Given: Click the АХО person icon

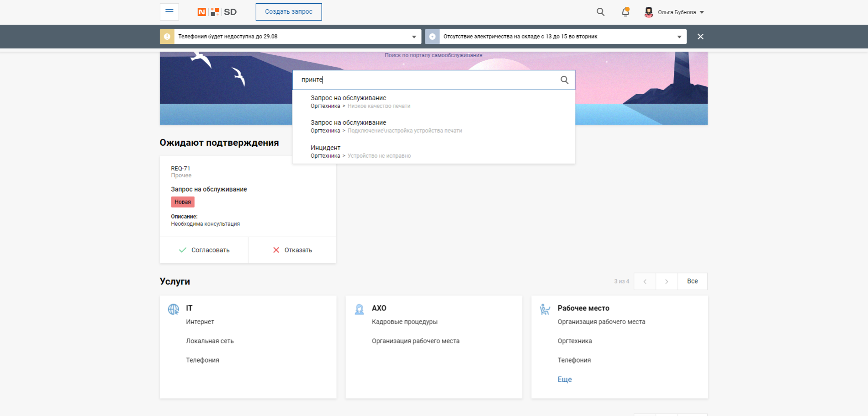Looking at the screenshot, I should [360, 309].
